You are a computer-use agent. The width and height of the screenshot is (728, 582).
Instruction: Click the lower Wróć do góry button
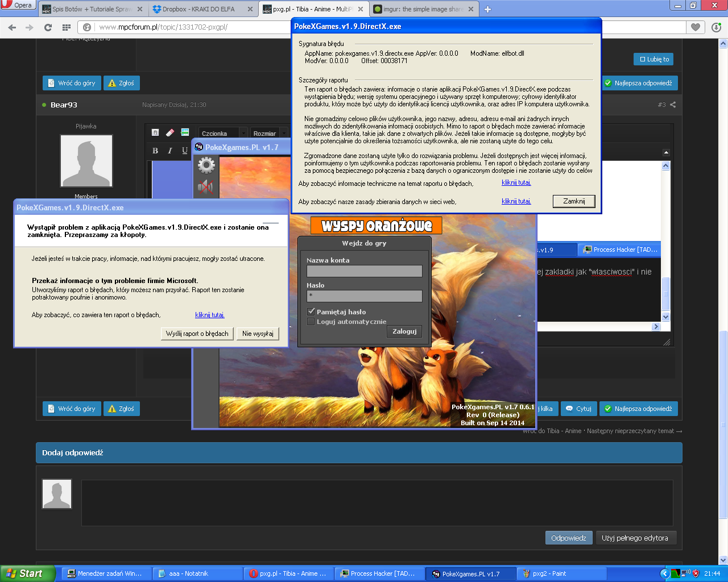coord(72,409)
